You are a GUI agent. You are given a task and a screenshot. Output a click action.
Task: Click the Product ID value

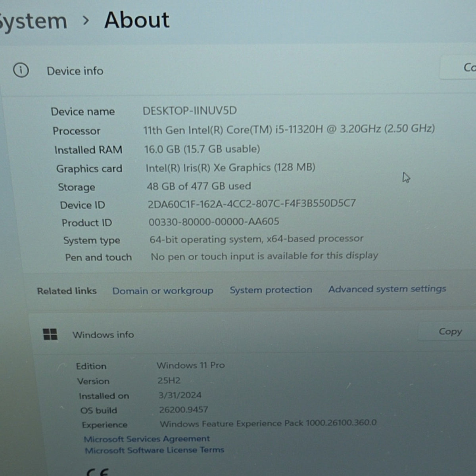(214, 221)
